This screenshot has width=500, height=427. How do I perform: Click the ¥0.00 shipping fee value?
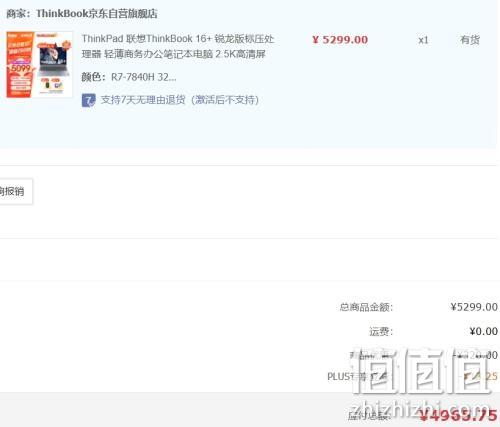[483, 331]
